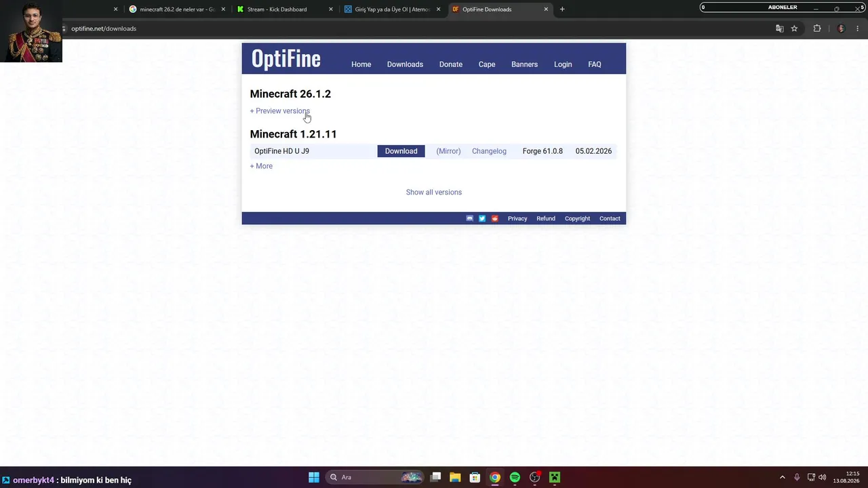The height and width of the screenshot is (488, 868).
Task: Close the Aternos login tab
Action: pos(439,9)
